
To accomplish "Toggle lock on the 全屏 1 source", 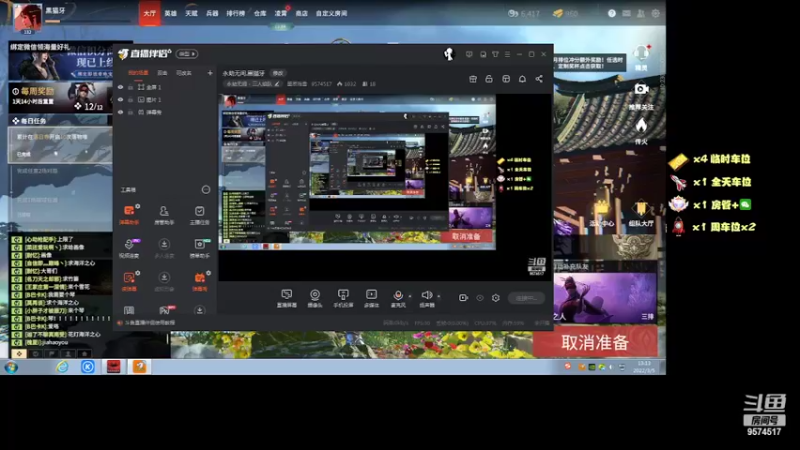I will pyautogui.click(x=131, y=87).
